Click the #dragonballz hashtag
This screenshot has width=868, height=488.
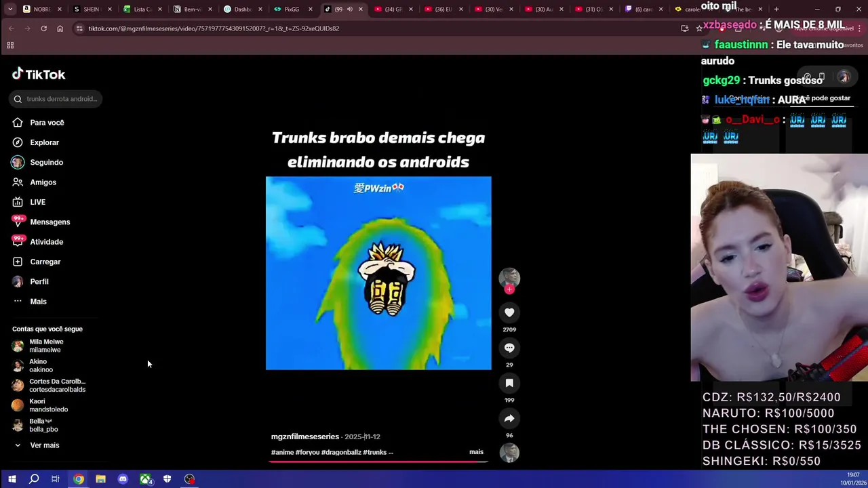point(341,452)
